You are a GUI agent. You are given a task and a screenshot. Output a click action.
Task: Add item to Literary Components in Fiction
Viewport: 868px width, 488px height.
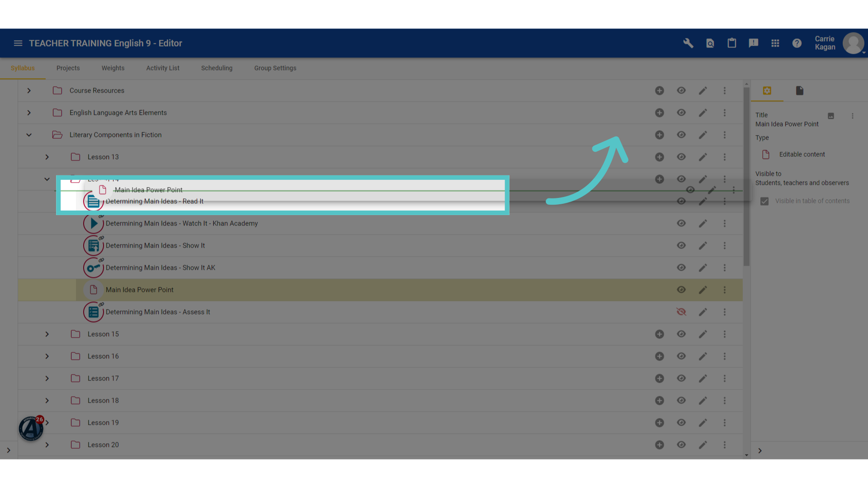(660, 135)
